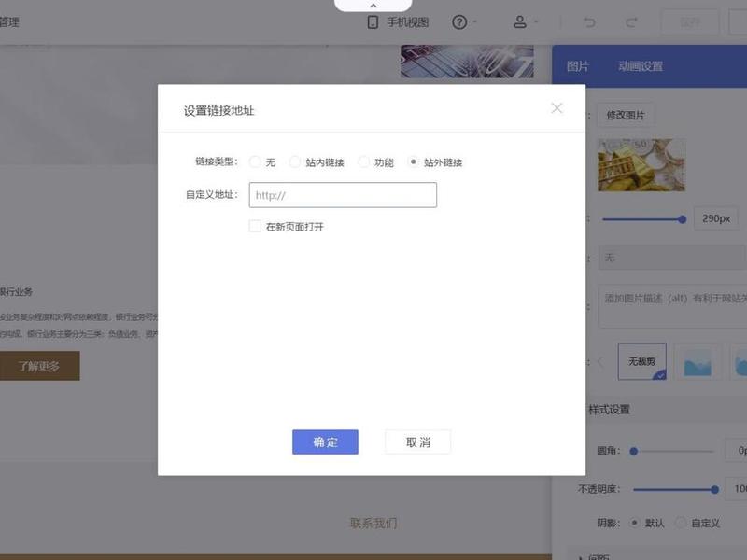Confirm with the 确定 button
This screenshot has height=560, width=747.
tap(325, 441)
